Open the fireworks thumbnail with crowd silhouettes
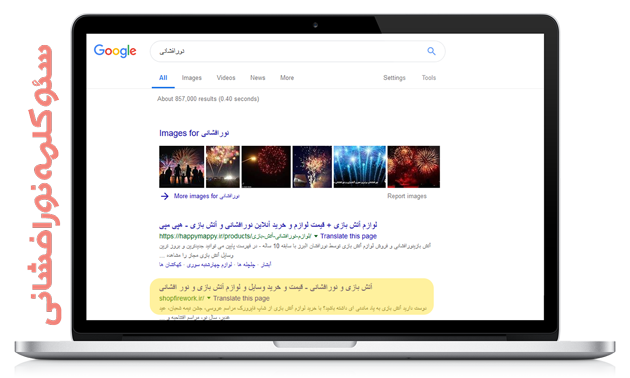Image resolution: width=630 pixels, height=378 pixels. 182,167
